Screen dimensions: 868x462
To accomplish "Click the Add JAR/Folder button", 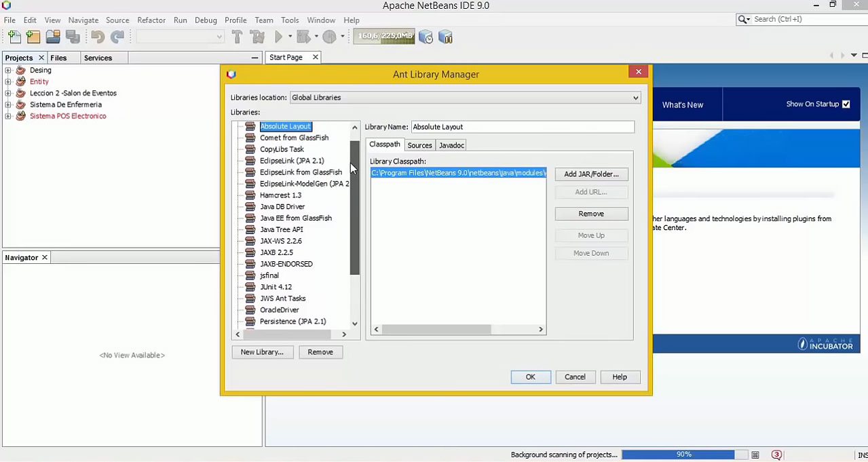I will [591, 174].
